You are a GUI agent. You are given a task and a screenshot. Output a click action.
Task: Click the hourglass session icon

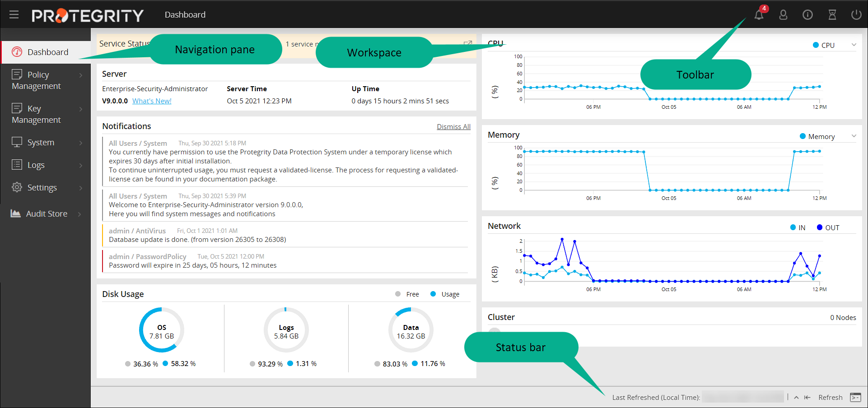[x=832, y=14]
